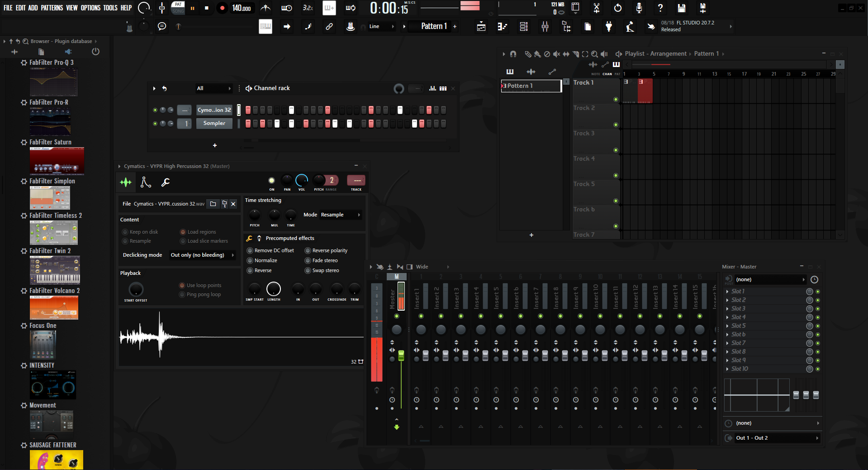Toggle the hint bar speech bubble icon
This screenshot has height=470, width=868.
click(162, 26)
